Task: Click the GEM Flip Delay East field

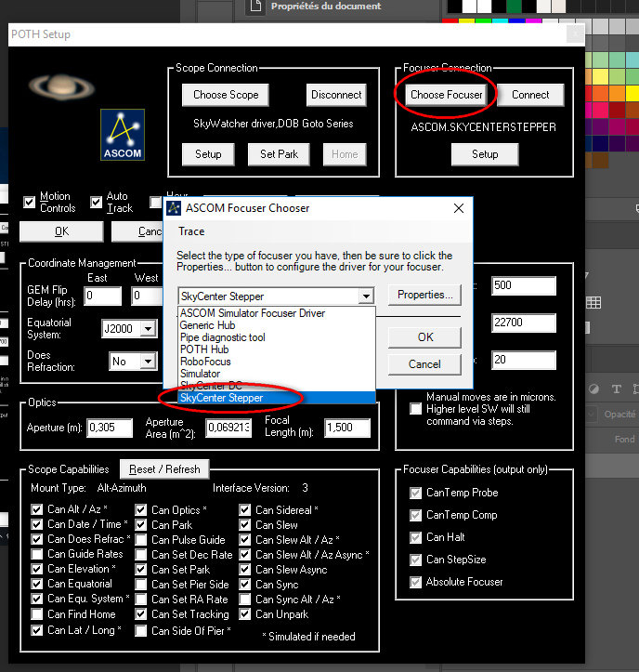Action: (x=103, y=296)
